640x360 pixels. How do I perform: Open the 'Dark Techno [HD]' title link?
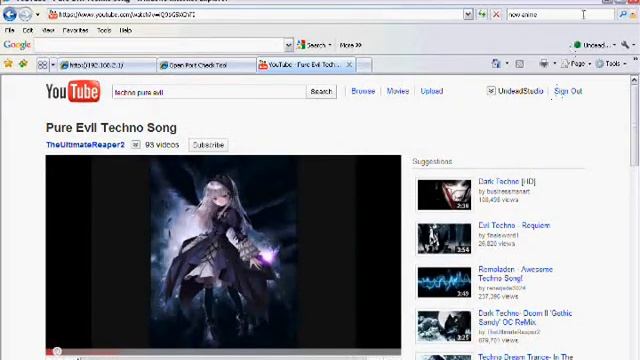click(507, 182)
